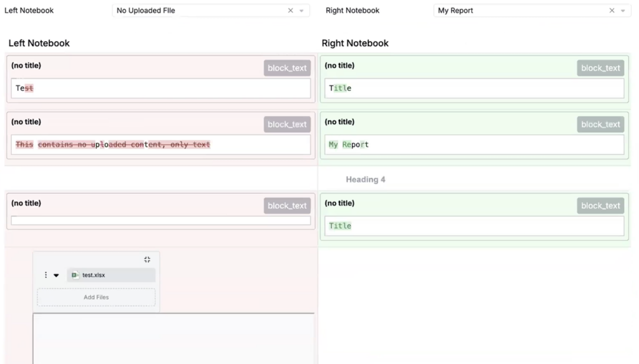
Task: Clear the Right Notebook 'My Report' selection
Action: 612,11
